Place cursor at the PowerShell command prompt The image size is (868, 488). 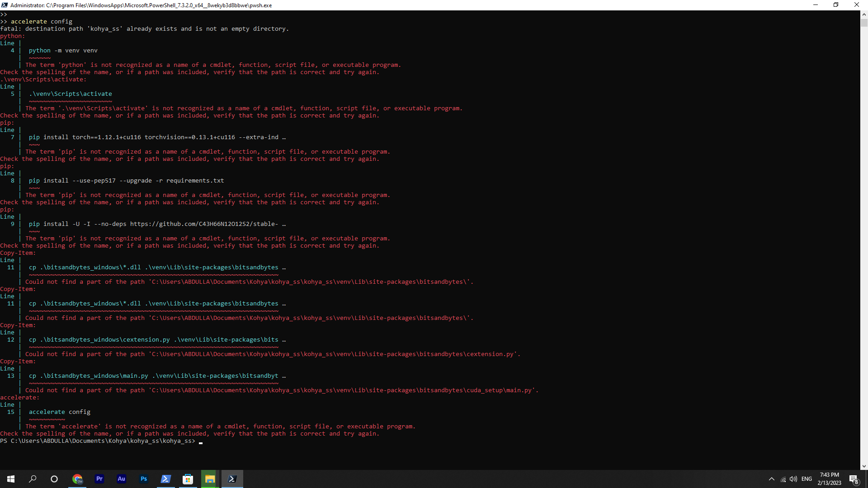pos(200,441)
